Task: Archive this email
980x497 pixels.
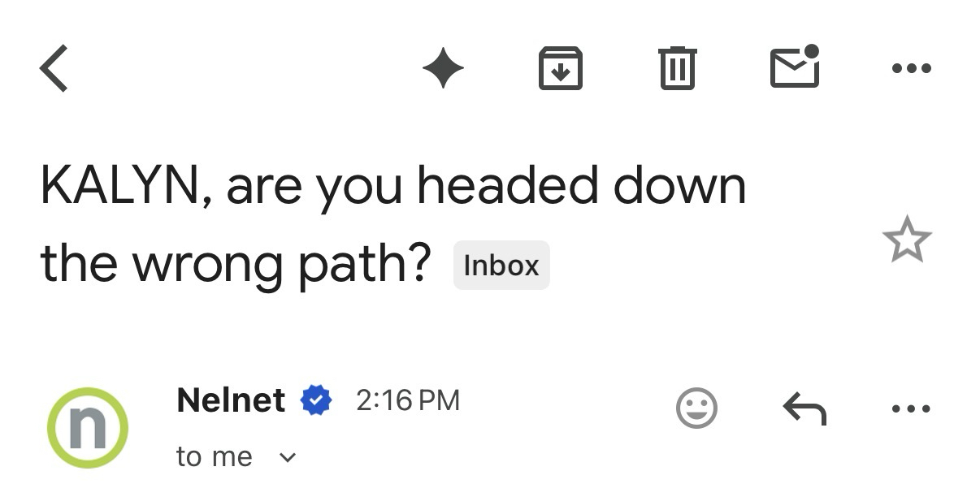Action: (x=561, y=68)
